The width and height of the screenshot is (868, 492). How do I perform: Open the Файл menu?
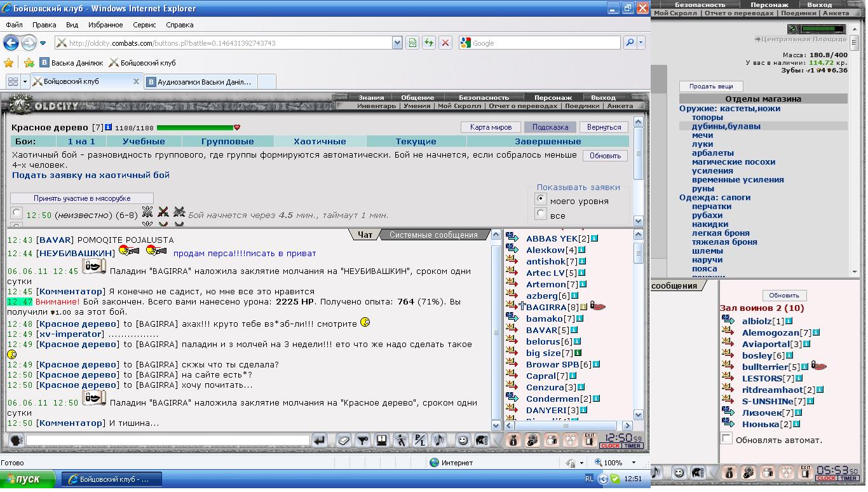pos(14,25)
